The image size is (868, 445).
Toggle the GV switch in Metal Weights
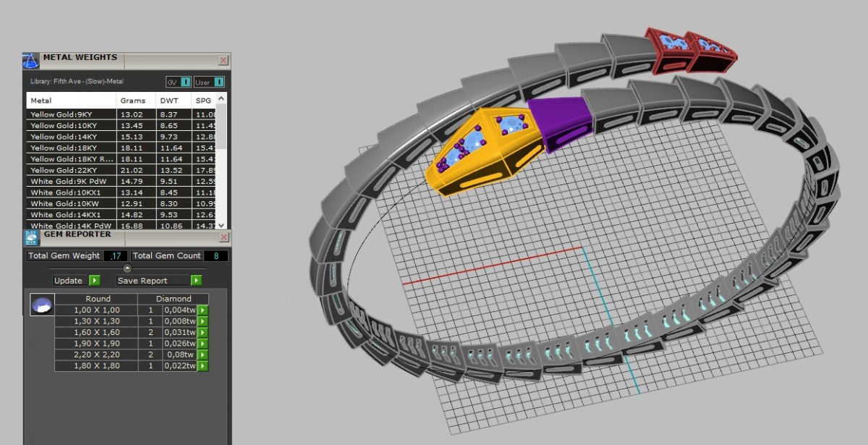pyautogui.click(x=179, y=82)
